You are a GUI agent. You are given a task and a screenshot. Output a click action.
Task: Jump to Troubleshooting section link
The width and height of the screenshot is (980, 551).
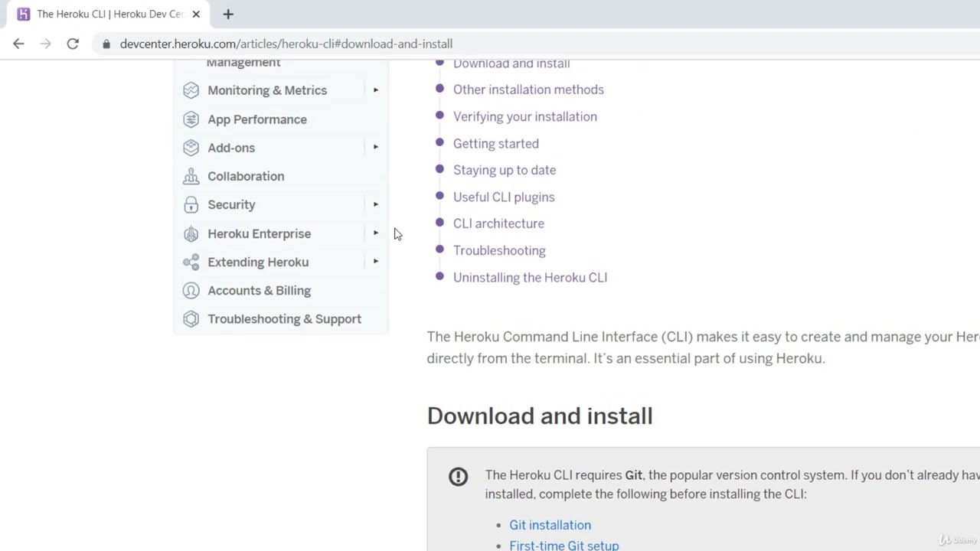(499, 250)
